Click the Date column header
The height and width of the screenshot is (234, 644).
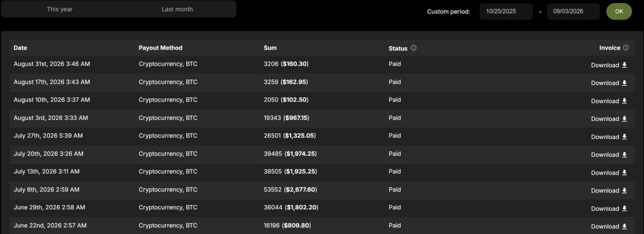[x=21, y=48]
